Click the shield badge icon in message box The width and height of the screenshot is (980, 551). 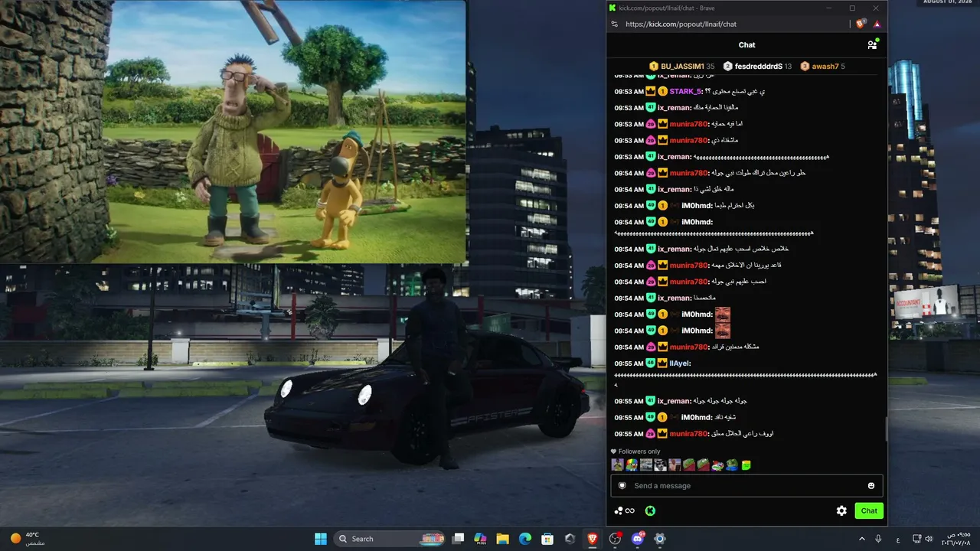pos(622,486)
